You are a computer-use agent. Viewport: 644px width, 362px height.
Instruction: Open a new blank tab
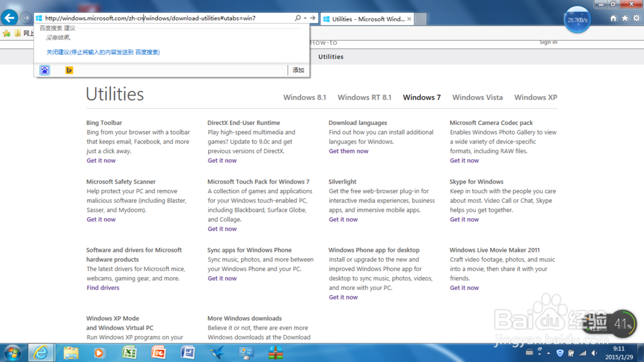[x=421, y=19]
